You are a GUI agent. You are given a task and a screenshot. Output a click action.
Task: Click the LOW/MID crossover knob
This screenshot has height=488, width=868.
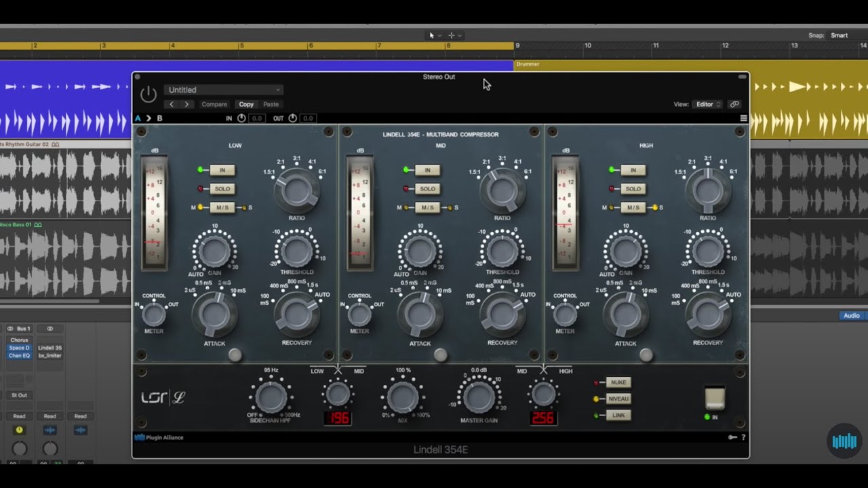[337, 394]
